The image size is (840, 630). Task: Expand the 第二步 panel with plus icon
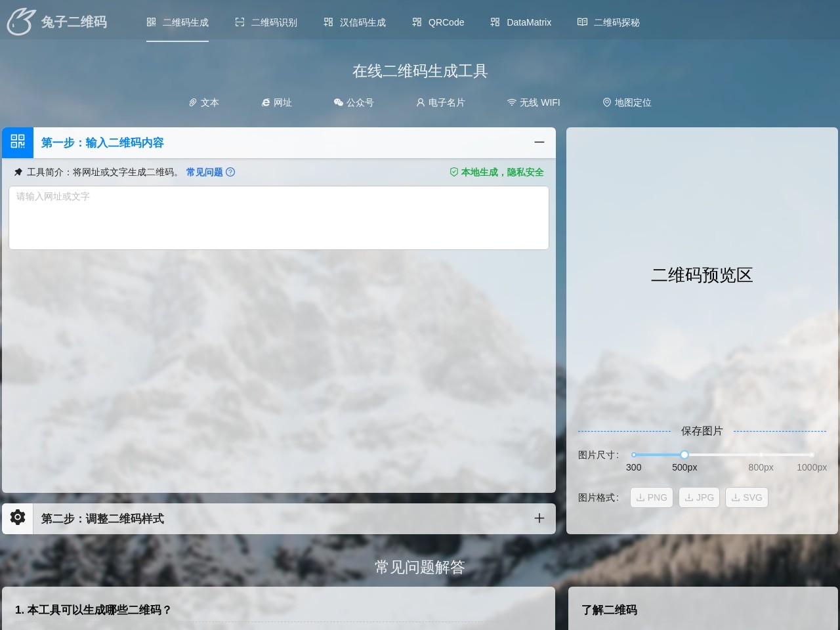click(x=539, y=518)
